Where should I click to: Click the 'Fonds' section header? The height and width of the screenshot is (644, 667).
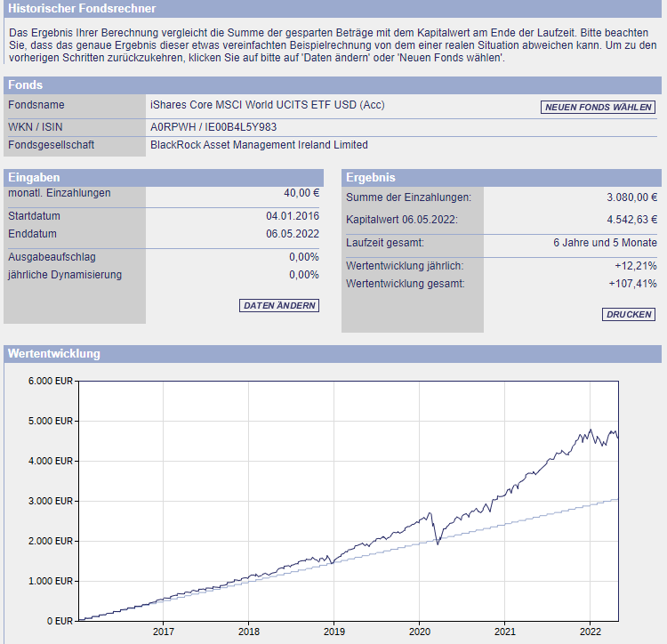pyautogui.click(x=26, y=85)
